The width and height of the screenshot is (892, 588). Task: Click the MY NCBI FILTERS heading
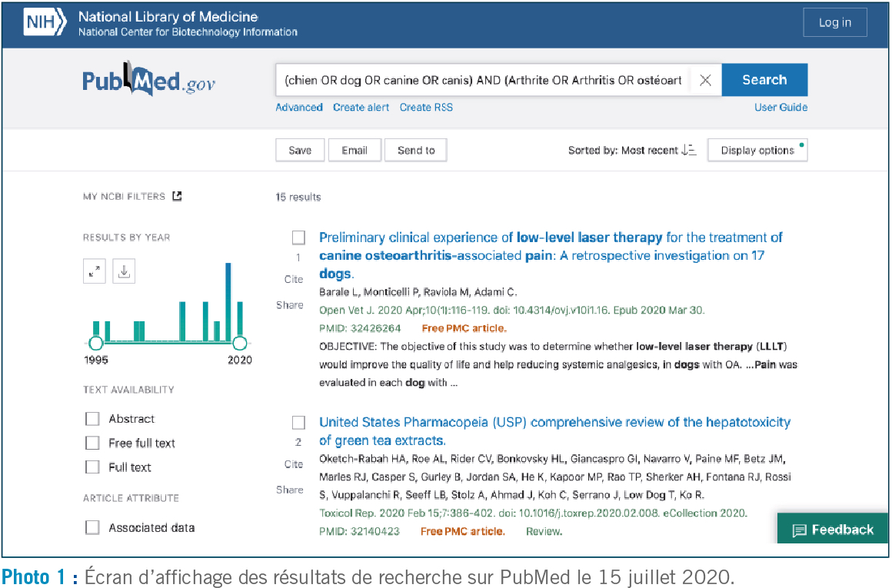click(x=124, y=196)
